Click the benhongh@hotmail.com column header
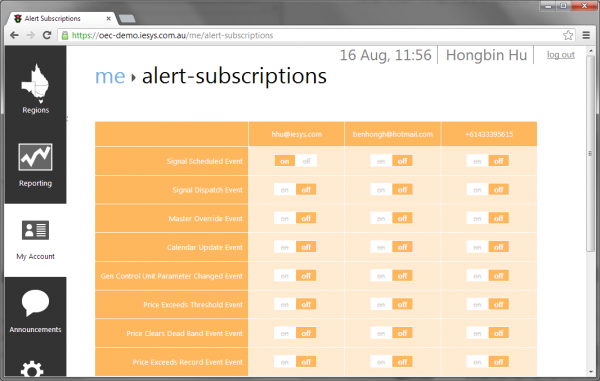 393,134
